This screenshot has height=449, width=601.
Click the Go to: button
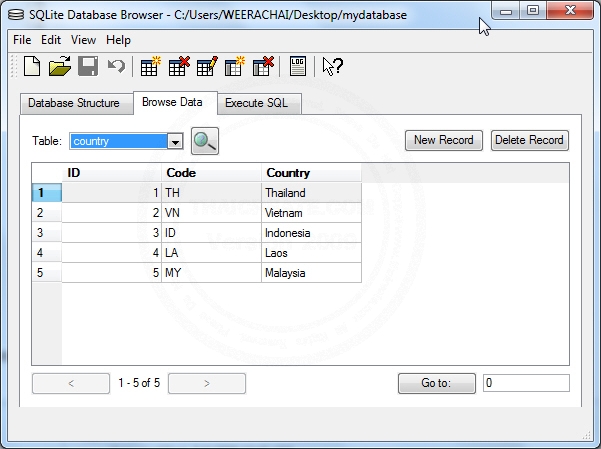(x=436, y=383)
